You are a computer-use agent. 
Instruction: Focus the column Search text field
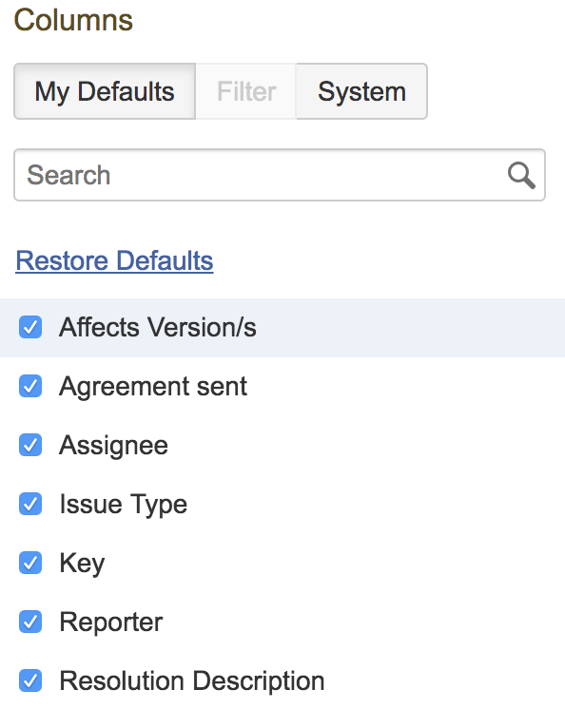[280, 175]
